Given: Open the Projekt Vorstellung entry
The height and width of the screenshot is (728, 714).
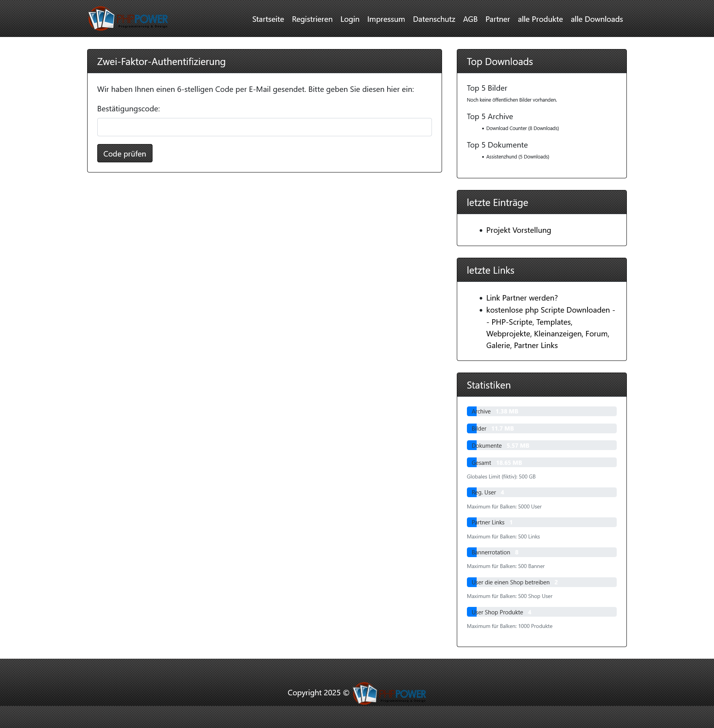Looking at the screenshot, I should click(518, 230).
